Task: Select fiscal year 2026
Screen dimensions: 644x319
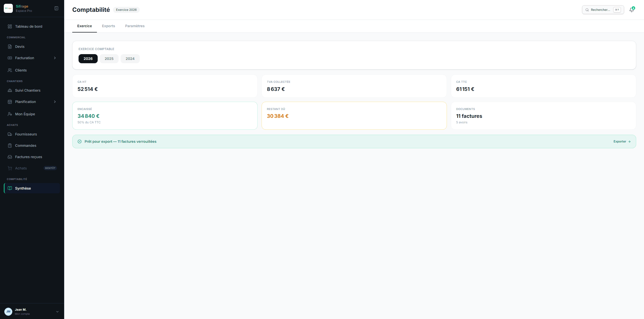Action: [x=88, y=59]
